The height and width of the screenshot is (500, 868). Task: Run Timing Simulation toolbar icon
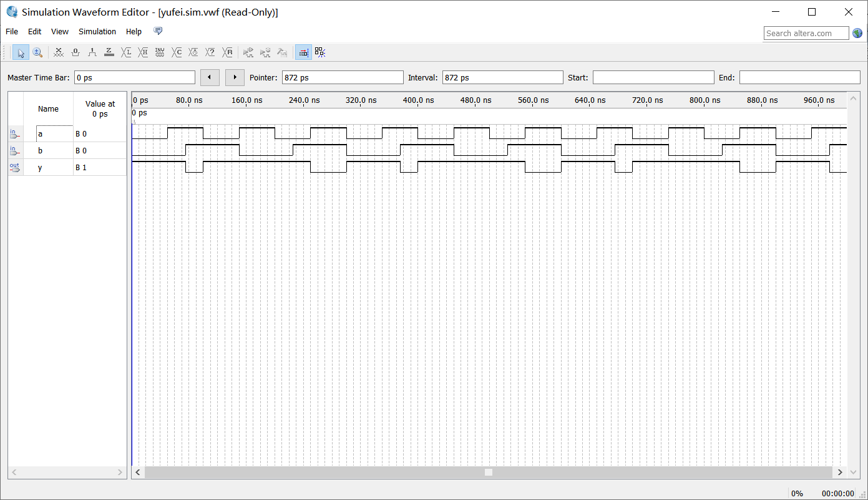pos(265,52)
